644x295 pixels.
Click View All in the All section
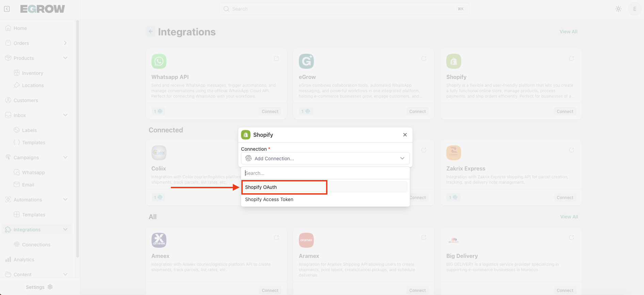point(569,217)
